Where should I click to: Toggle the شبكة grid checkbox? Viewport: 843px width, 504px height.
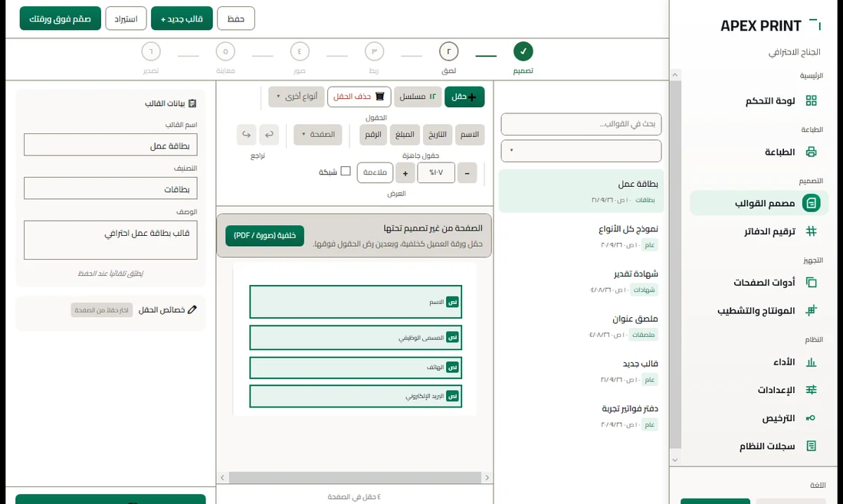point(346,171)
